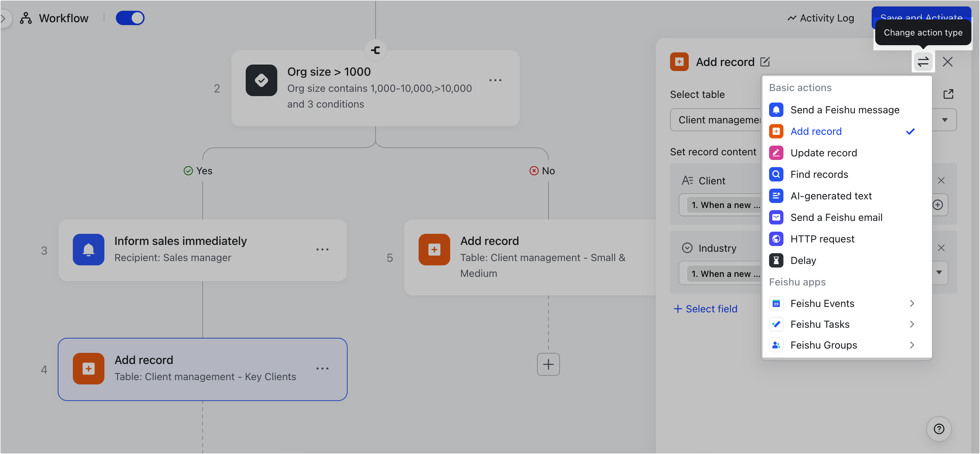Expand Feishu Tasks submenu
The height and width of the screenshot is (454, 980).
[847, 324]
